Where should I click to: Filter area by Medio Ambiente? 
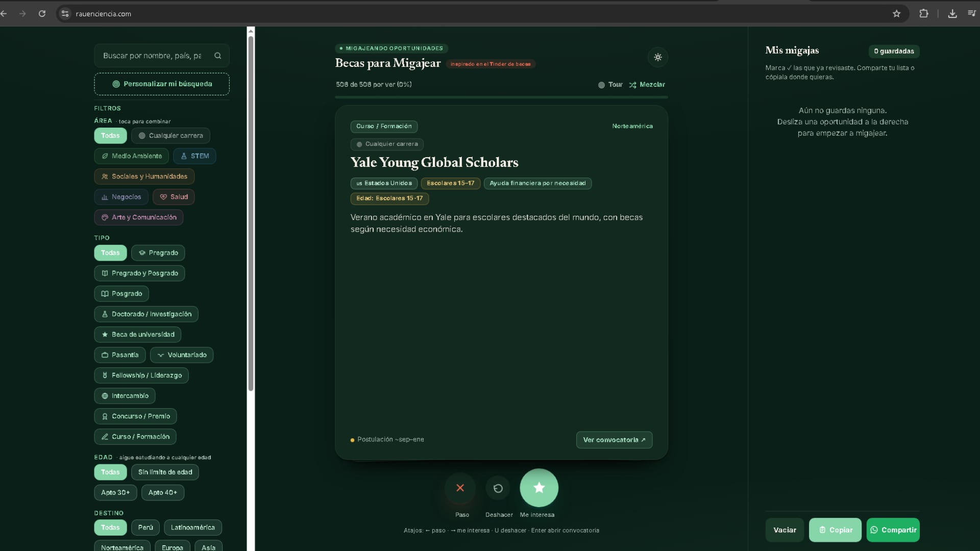[x=131, y=156]
